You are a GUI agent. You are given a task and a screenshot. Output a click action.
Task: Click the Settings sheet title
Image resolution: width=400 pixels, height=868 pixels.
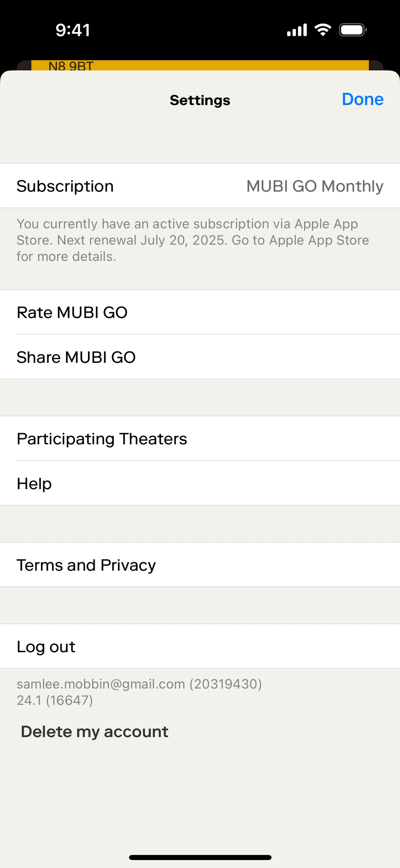click(200, 100)
